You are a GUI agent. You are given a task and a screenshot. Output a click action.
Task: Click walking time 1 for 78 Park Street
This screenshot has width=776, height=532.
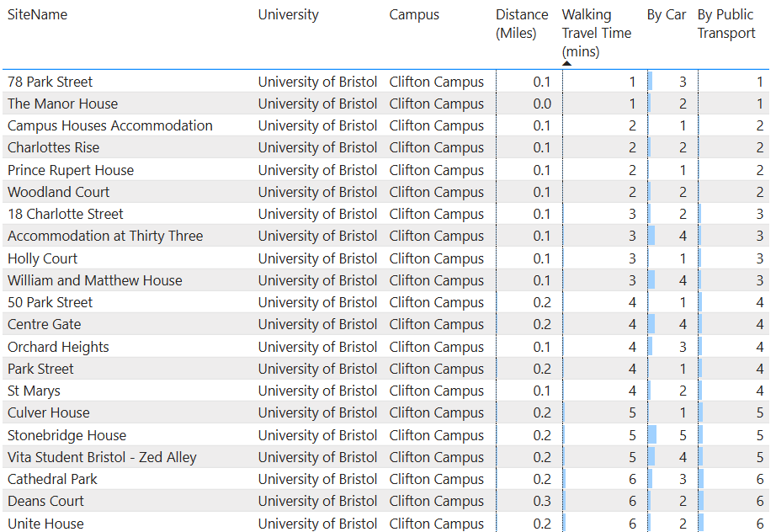[x=632, y=82]
